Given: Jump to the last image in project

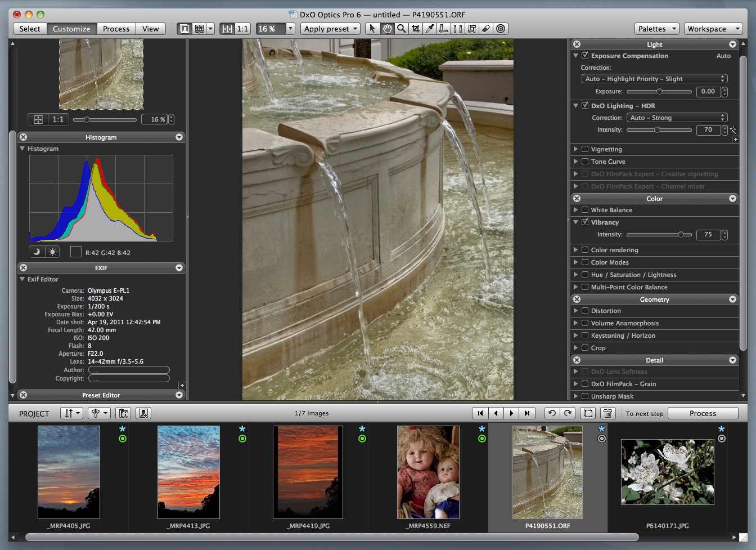Looking at the screenshot, I should 526,413.
